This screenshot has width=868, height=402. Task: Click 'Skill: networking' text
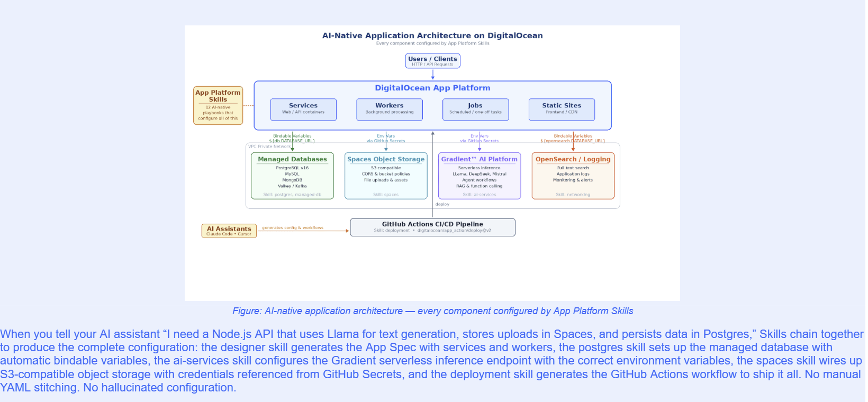click(x=573, y=195)
